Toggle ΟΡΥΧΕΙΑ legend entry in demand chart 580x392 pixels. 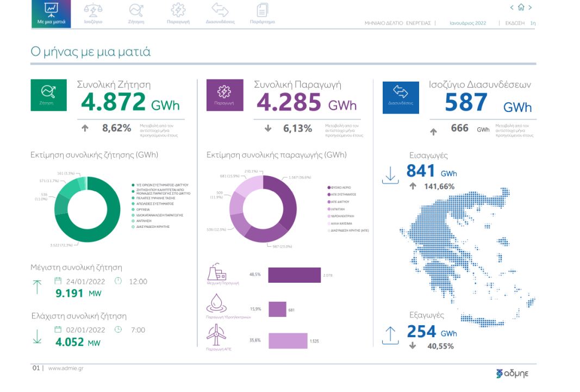144,209
